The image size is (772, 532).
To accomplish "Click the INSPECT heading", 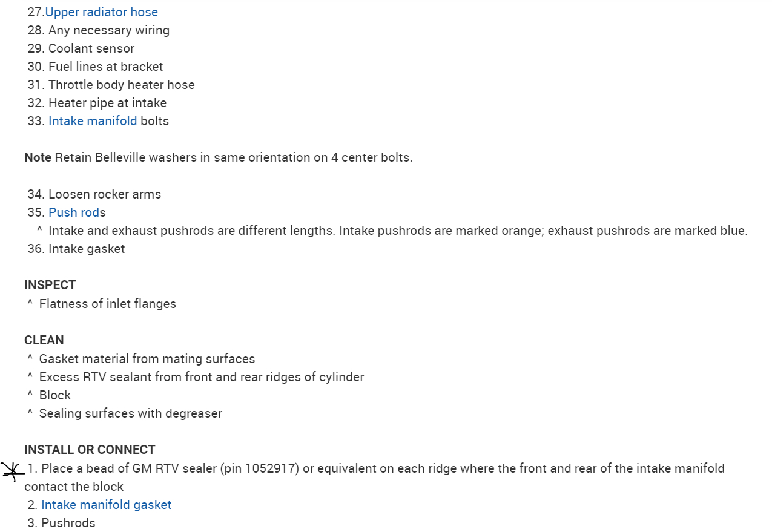I will click(x=50, y=285).
